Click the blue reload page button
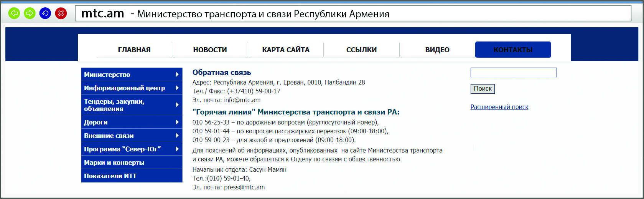644x199 pixels. (45, 13)
